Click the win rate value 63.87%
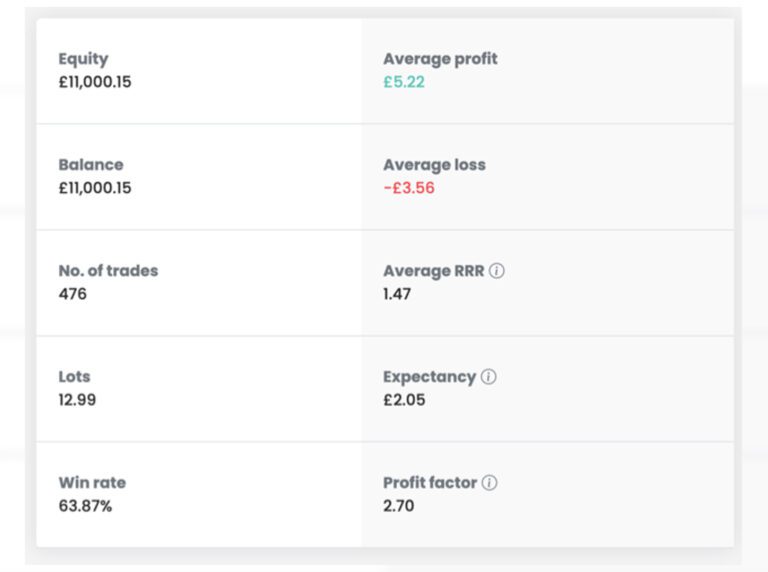 pyautogui.click(x=85, y=506)
